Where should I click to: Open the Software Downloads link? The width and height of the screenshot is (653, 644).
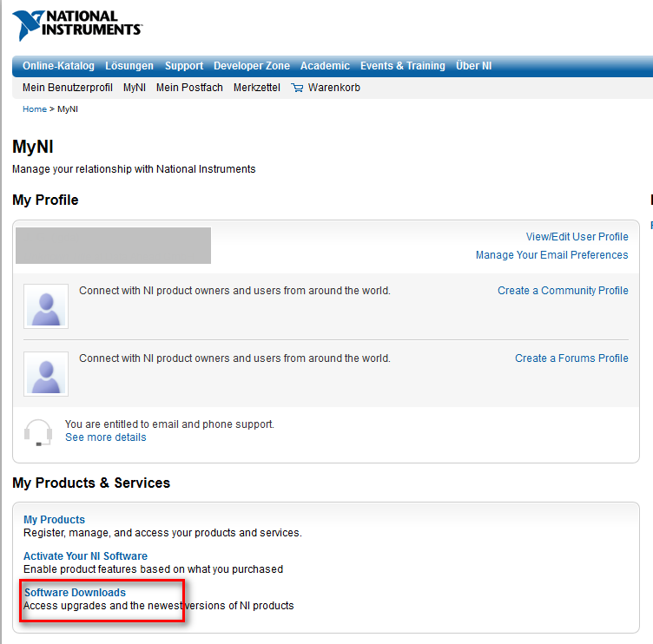[x=75, y=593]
